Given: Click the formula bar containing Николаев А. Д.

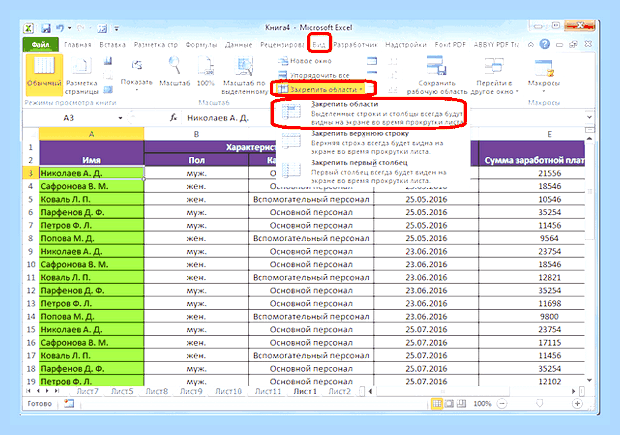Looking at the screenshot, I should (x=384, y=118).
